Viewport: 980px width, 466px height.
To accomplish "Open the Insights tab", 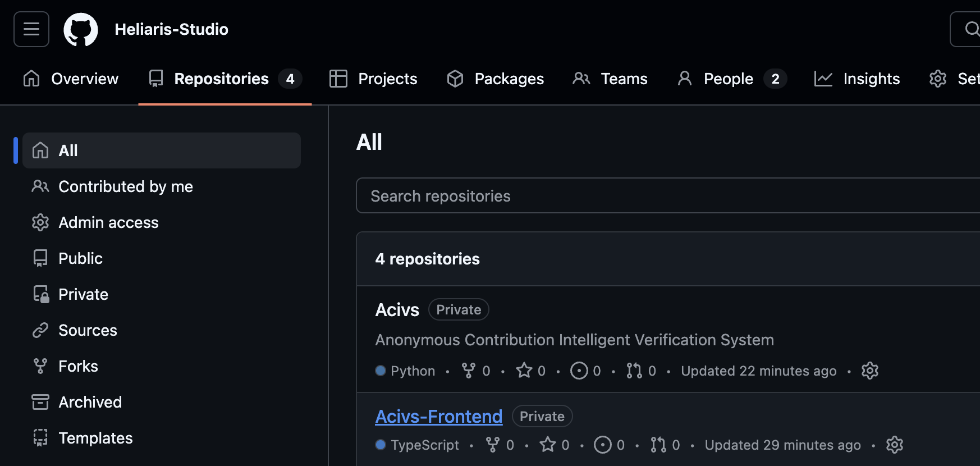I will coord(857,79).
